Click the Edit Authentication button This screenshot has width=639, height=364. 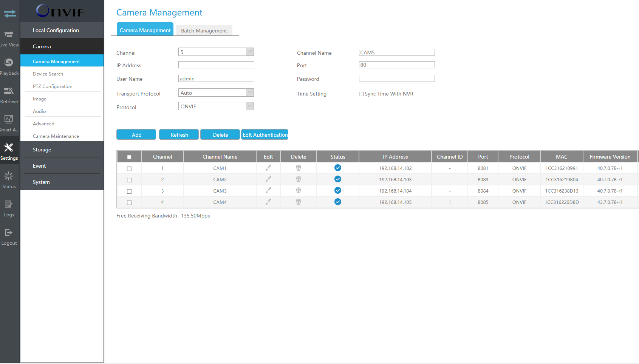265,134
